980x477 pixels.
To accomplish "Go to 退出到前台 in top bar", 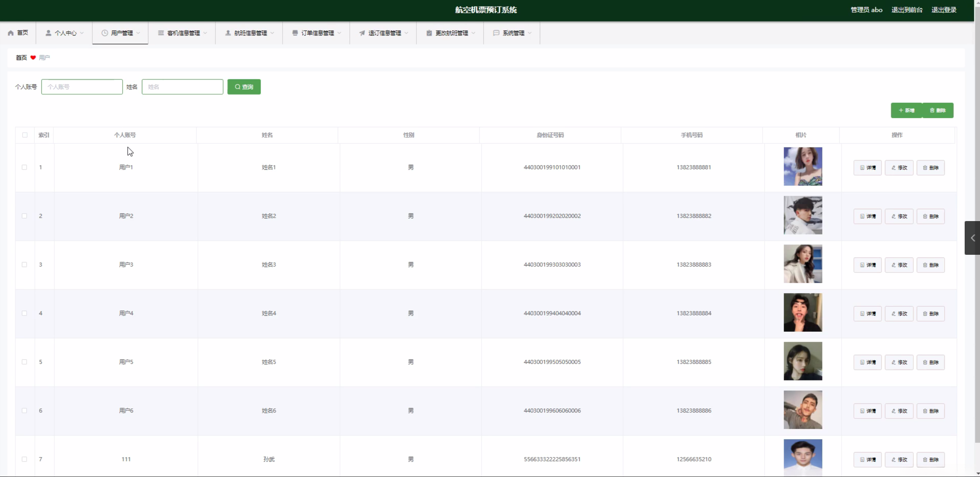I will click(907, 10).
